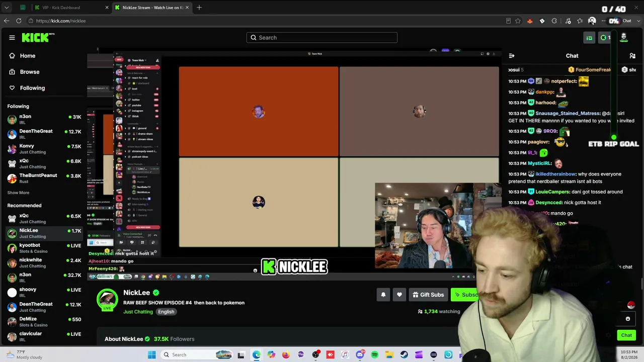Image resolution: width=644 pixels, height=362 pixels.
Task: Click the green Subscribe button
Action: (x=465, y=295)
